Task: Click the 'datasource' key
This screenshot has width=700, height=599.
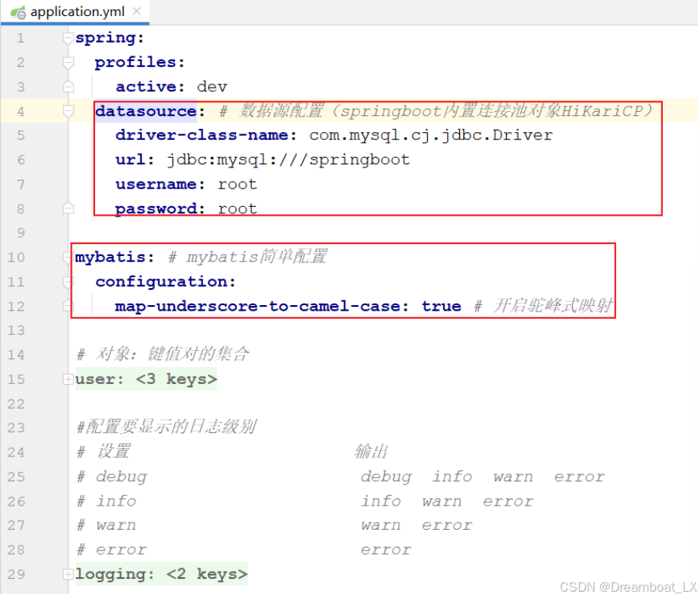Action: (x=146, y=111)
